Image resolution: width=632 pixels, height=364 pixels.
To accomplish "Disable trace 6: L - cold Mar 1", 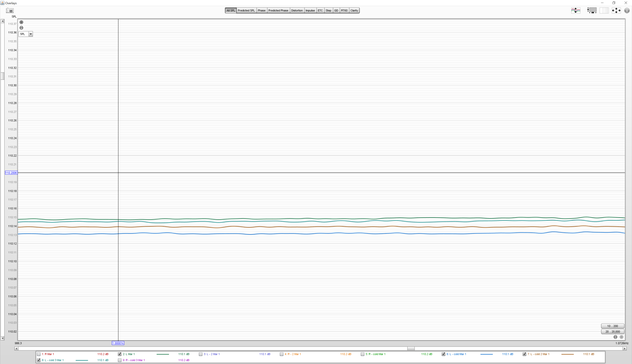I will click(x=444, y=354).
